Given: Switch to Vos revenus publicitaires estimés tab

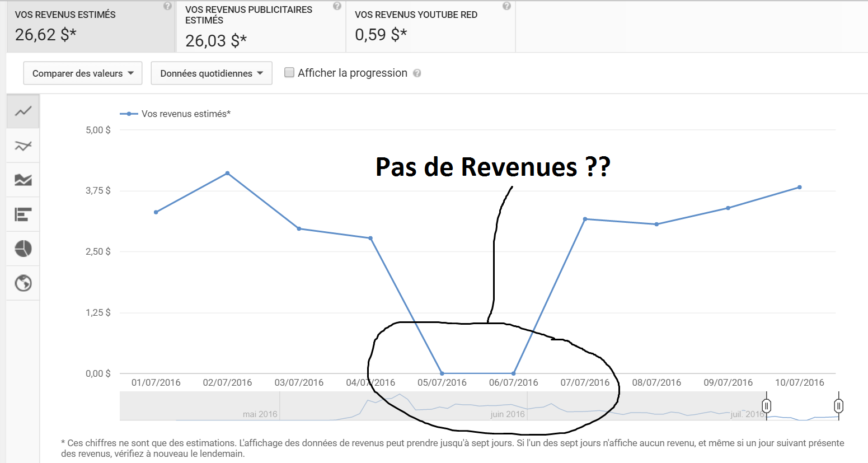Looking at the screenshot, I should 260,27.
